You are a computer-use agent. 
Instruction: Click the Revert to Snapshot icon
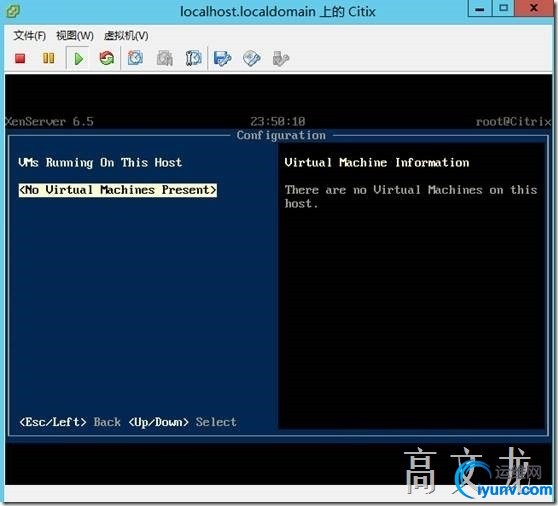[x=165, y=58]
